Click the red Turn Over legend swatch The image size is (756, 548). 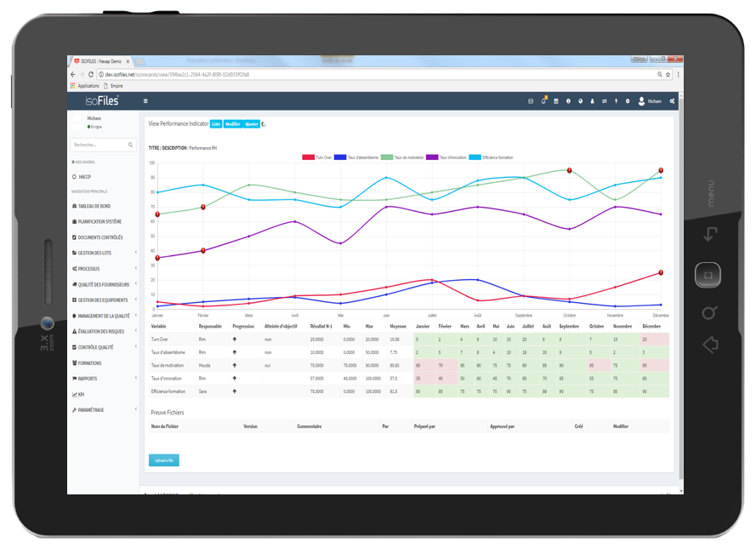pos(308,157)
